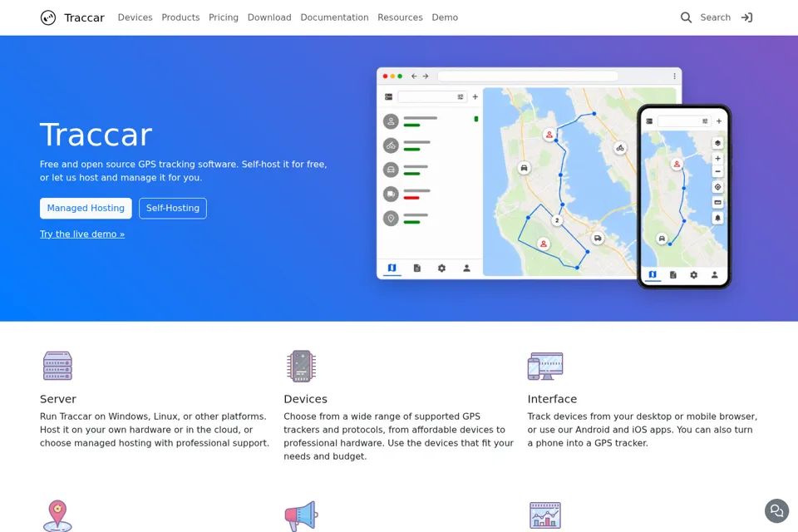Open the Download page
This screenshot has height=532, width=798.
[269, 17]
